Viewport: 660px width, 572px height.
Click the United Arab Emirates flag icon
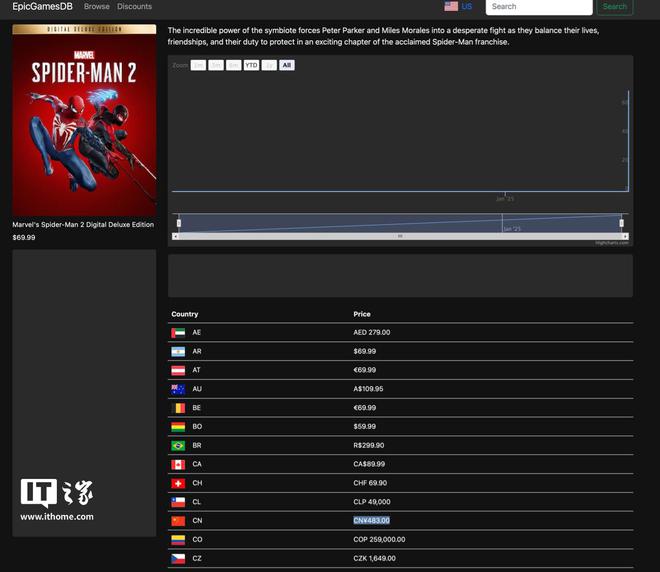pyautogui.click(x=178, y=332)
